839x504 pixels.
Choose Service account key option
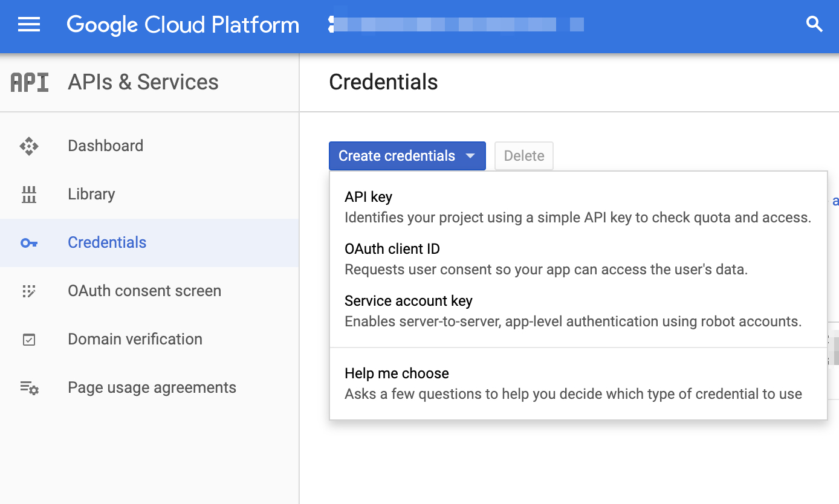578,311
